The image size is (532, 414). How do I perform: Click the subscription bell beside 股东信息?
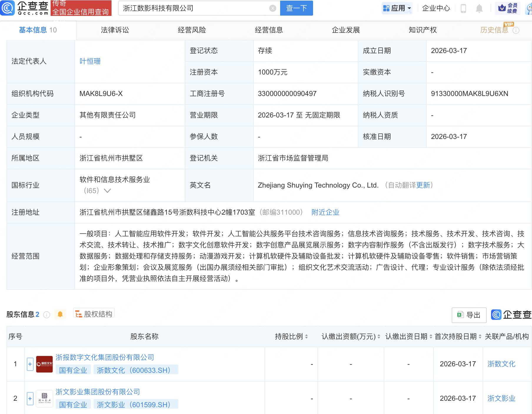(61, 314)
